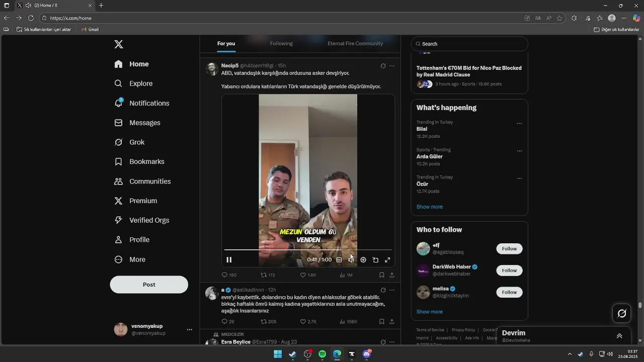644x362 pixels.
Task: Open Bookmarks in the sidebar
Action: tap(139, 161)
